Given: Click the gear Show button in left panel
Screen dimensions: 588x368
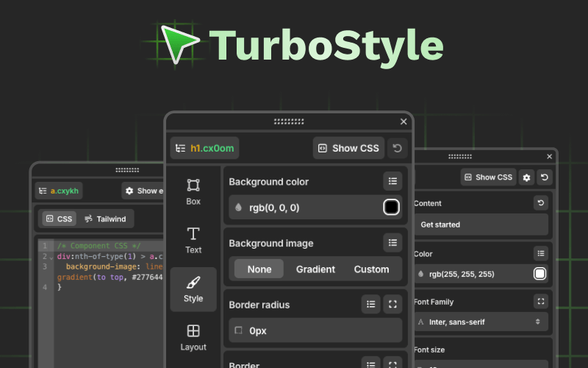Looking at the screenshot, I should pyautogui.click(x=144, y=191).
